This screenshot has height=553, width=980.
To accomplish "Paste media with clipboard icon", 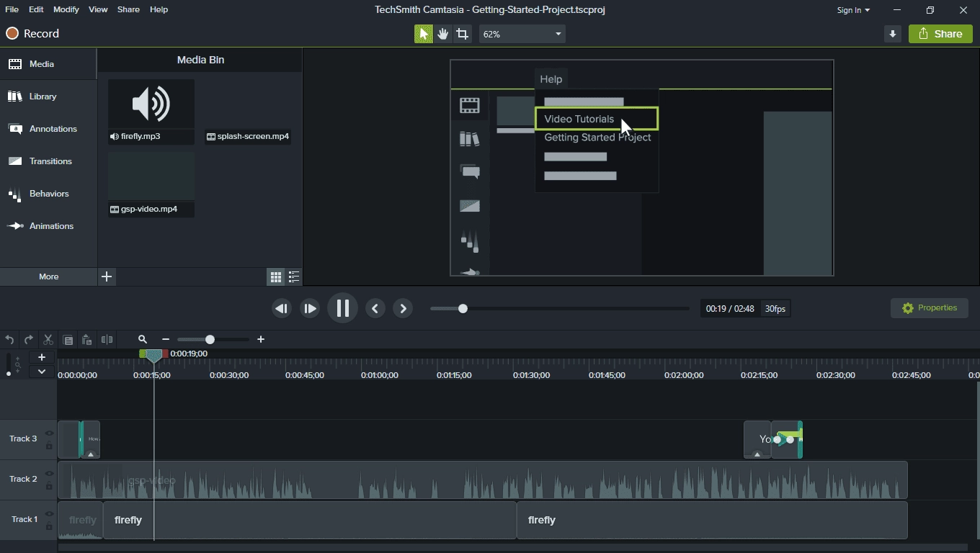I will coord(86,340).
